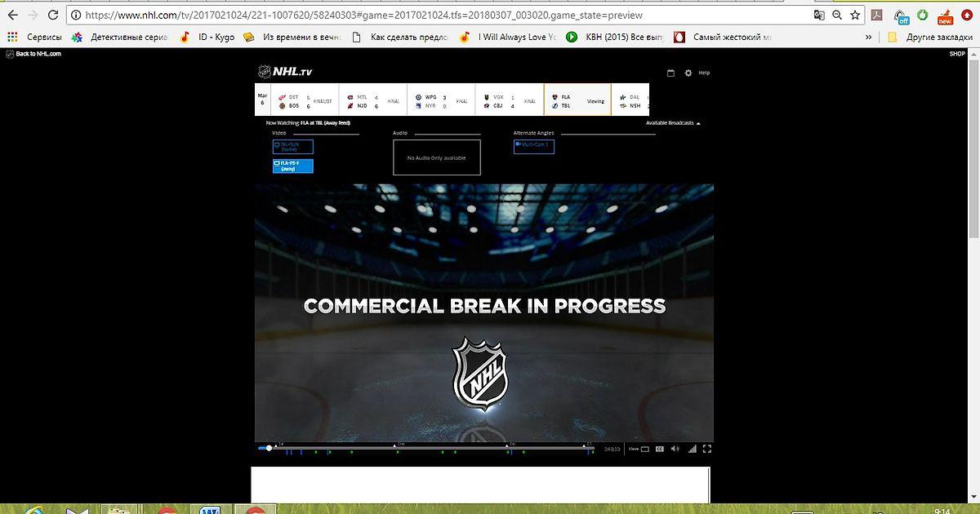This screenshot has height=514, width=980.
Task: Click the PDF extension icon in toolbar
Action: click(876, 15)
